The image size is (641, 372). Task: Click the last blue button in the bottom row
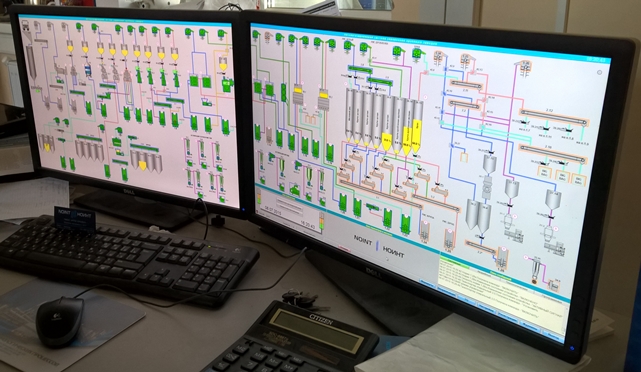point(553,337)
